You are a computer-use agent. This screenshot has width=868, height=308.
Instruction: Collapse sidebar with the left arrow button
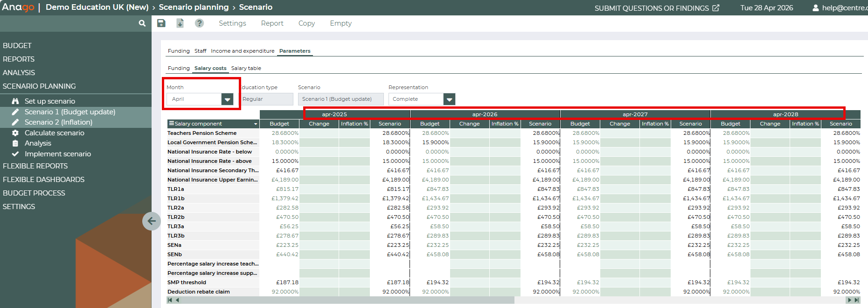152,221
